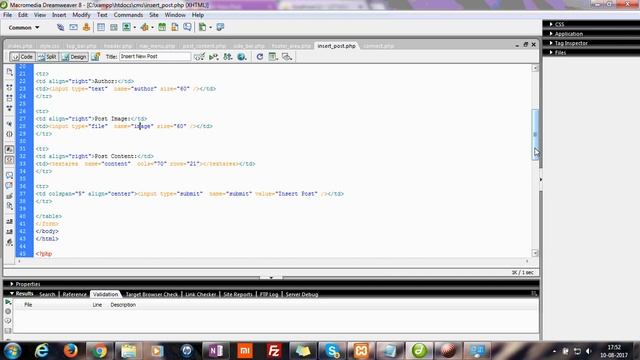The height and width of the screenshot is (360, 640).
Task: Click the File column header in Results
Action: [x=28, y=305]
